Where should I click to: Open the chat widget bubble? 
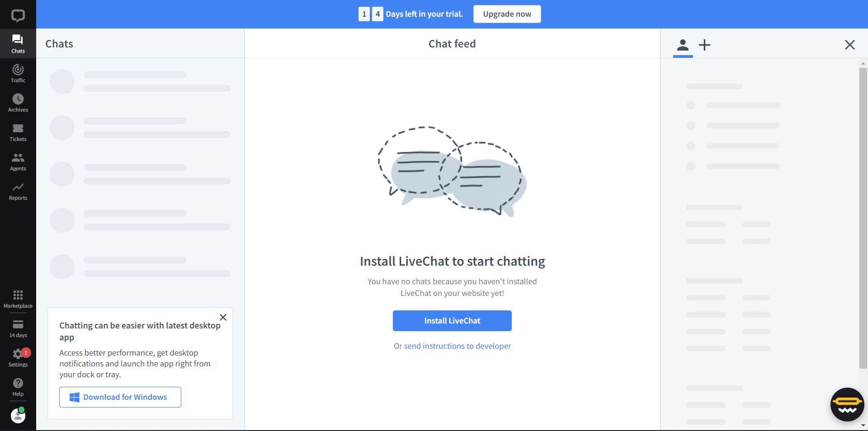pos(847,404)
